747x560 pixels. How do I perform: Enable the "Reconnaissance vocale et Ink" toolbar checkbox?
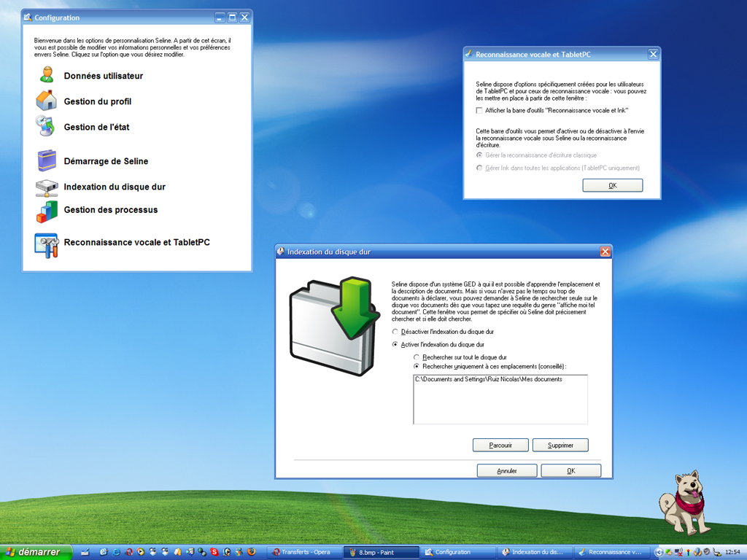click(x=479, y=111)
